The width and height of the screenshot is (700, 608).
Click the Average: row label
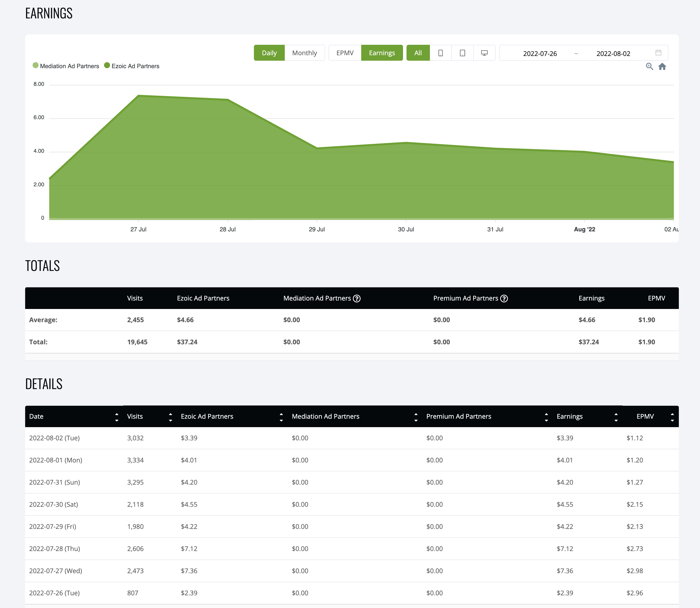tap(43, 320)
